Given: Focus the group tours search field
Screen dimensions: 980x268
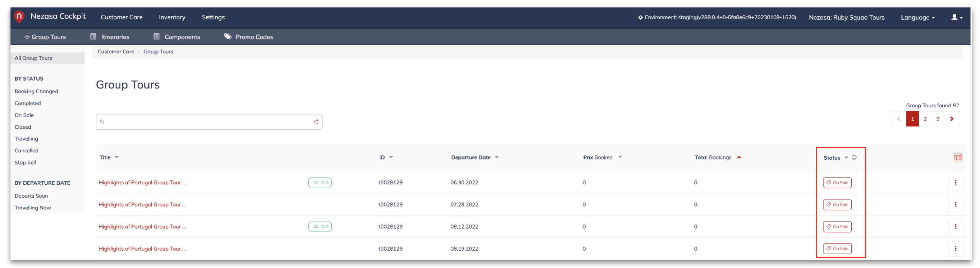Looking at the screenshot, I should 209,122.
